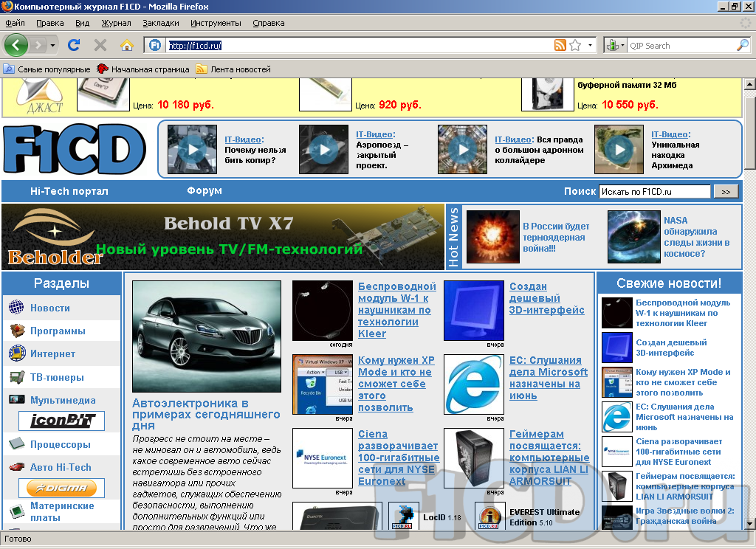The width and height of the screenshot is (756, 549).
Task: Open the search engine selector dropdown
Action: coord(615,45)
